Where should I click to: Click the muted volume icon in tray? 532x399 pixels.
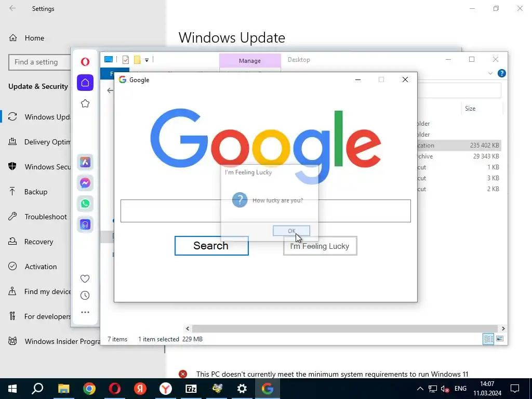click(445, 389)
